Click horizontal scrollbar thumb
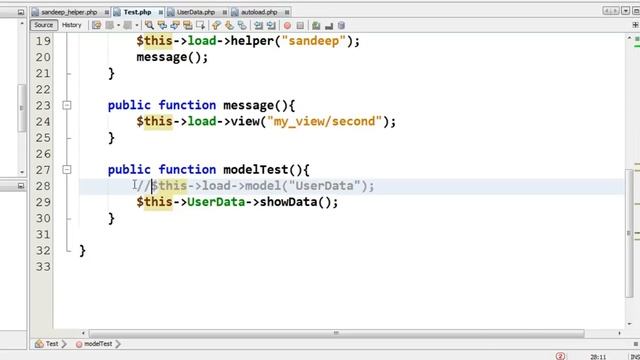Screen dimensions: 640x360 coord(336,333)
